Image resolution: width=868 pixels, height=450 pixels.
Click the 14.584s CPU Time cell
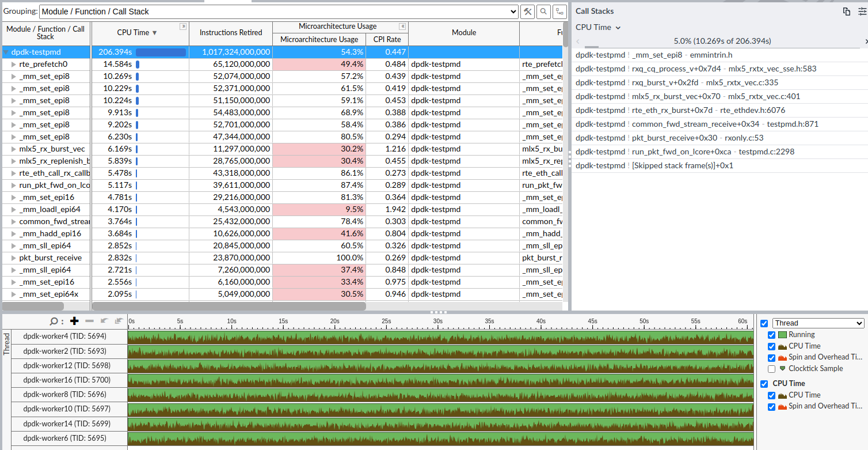(x=140, y=64)
